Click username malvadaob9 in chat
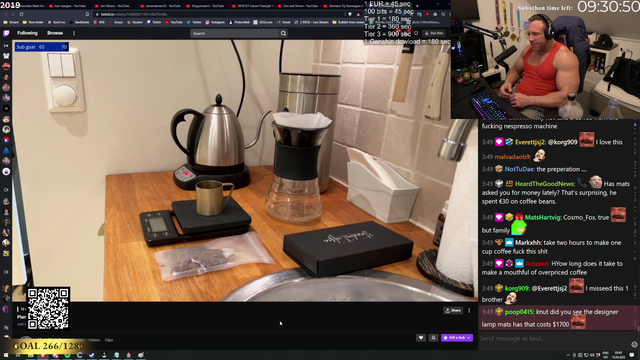 coord(513,157)
